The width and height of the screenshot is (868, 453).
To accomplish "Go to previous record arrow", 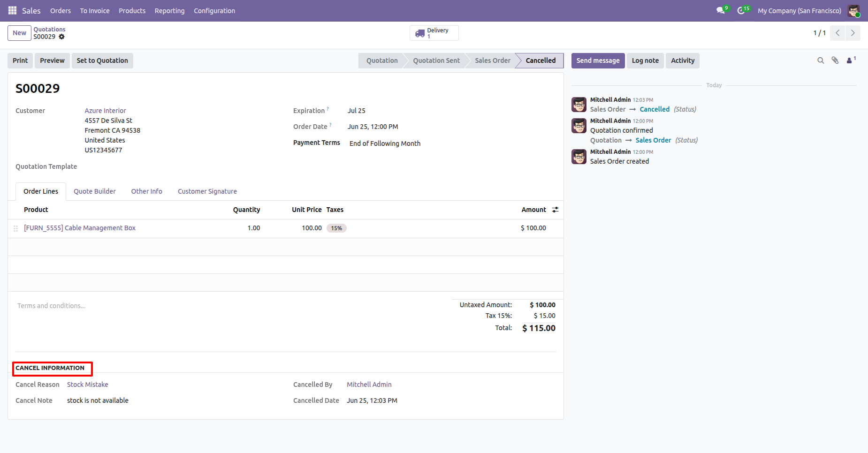I will point(838,33).
